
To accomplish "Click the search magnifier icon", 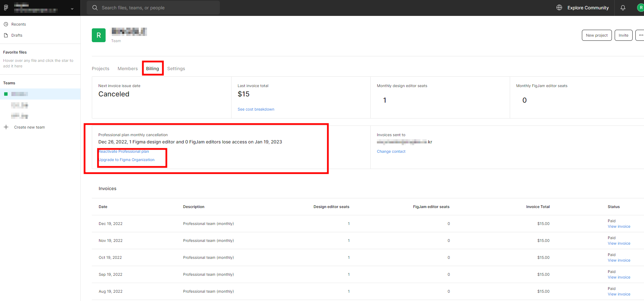I will (95, 8).
